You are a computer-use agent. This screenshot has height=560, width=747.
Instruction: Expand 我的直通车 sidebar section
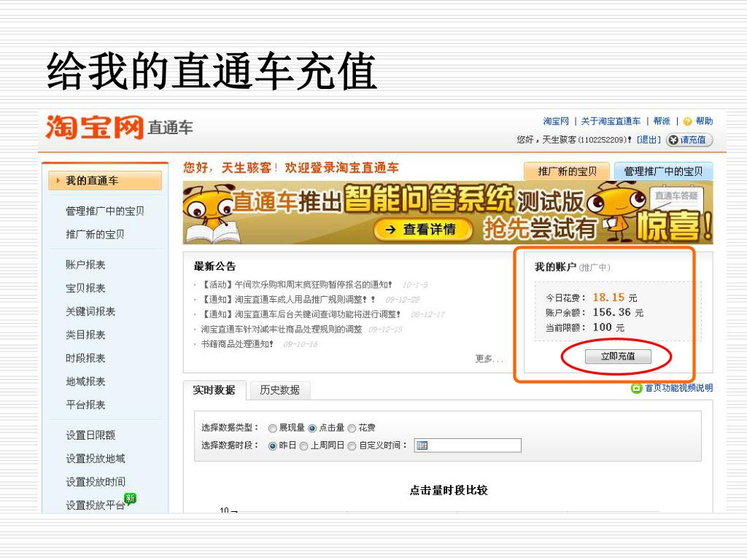[105, 181]
